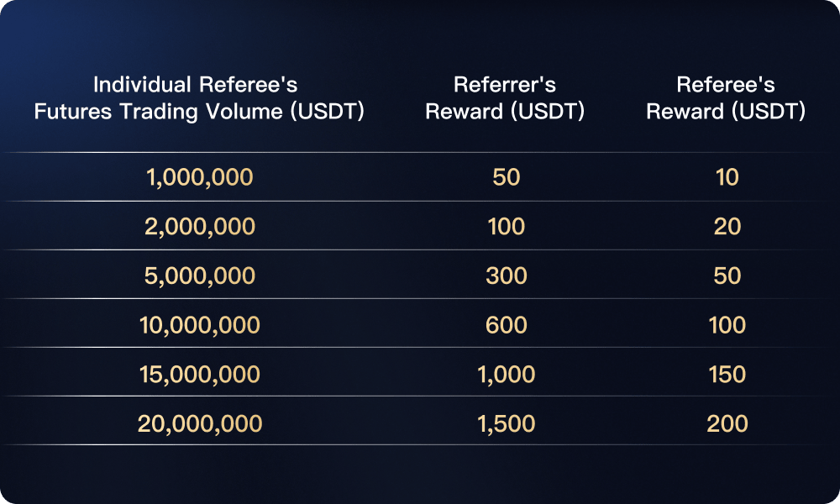This screenshot has width=840, height=504.
Task: Click the Individual Referee's Futures Trading Volume header
Action: click(x=199, y=98)
